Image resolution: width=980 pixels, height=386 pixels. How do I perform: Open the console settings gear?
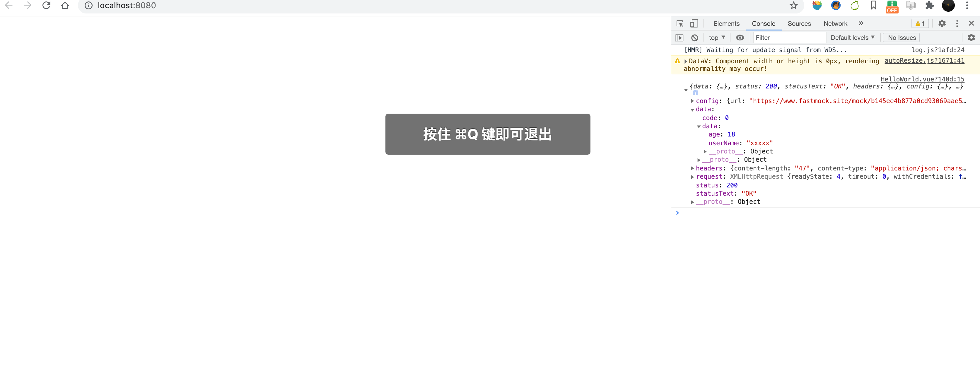[971, 38]
